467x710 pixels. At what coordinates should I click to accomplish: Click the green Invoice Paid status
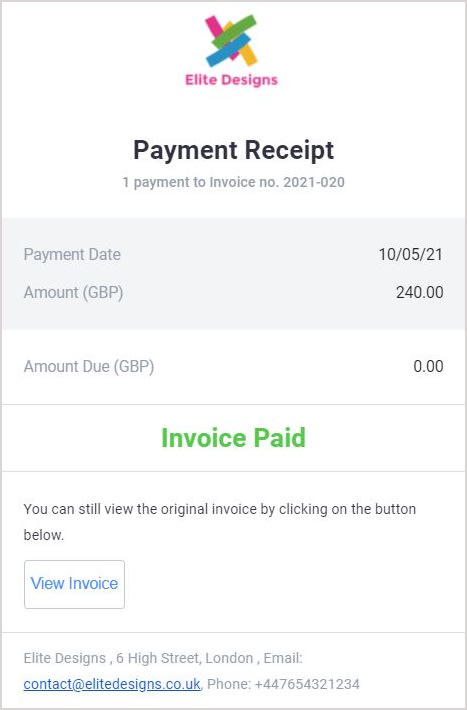click(x=233, y=438)
